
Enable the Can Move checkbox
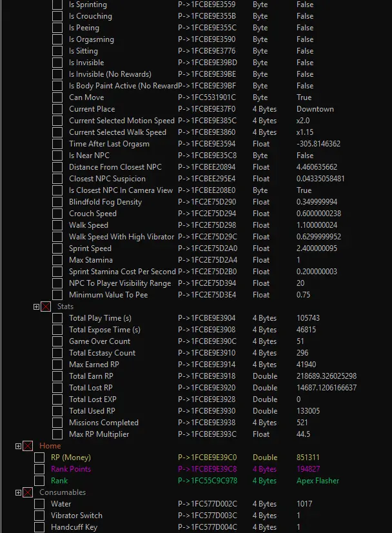coord(57,98)
